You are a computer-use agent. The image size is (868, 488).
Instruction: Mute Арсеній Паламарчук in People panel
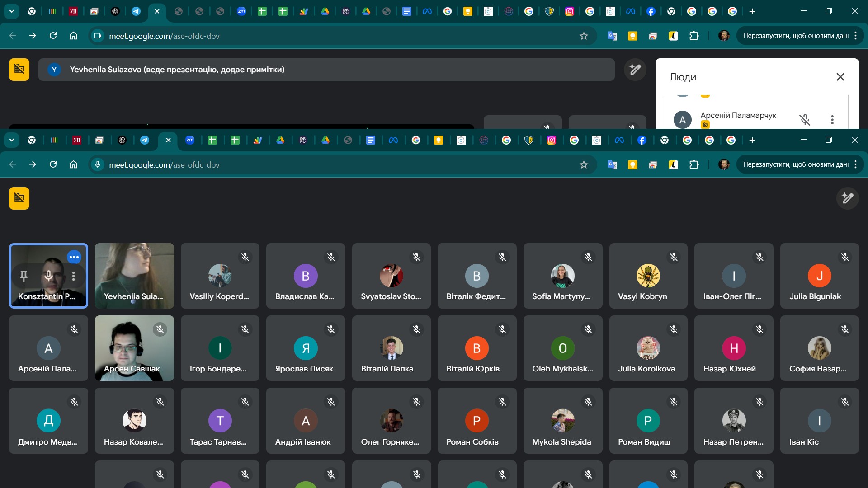pos(804,120)
